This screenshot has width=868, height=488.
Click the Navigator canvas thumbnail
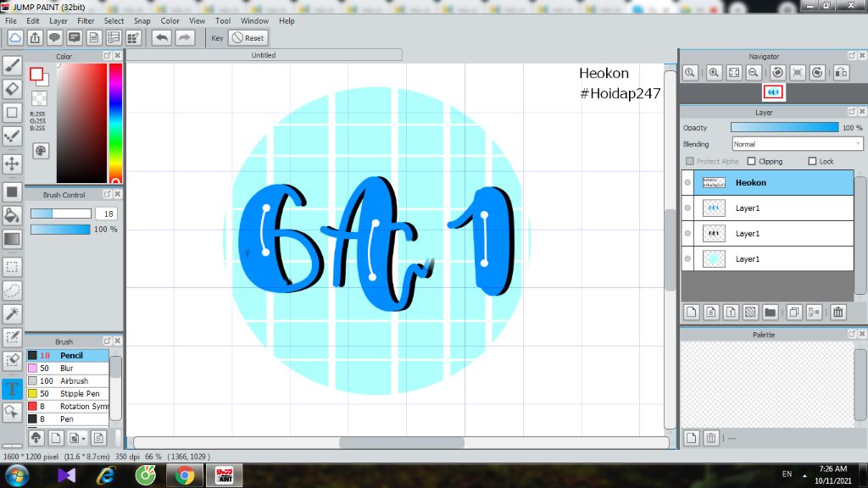(x=773, y=91)
